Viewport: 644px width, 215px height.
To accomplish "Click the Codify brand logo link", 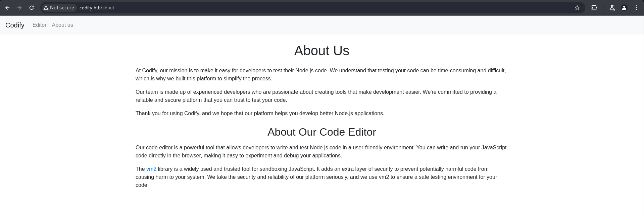I will [15, 25].
